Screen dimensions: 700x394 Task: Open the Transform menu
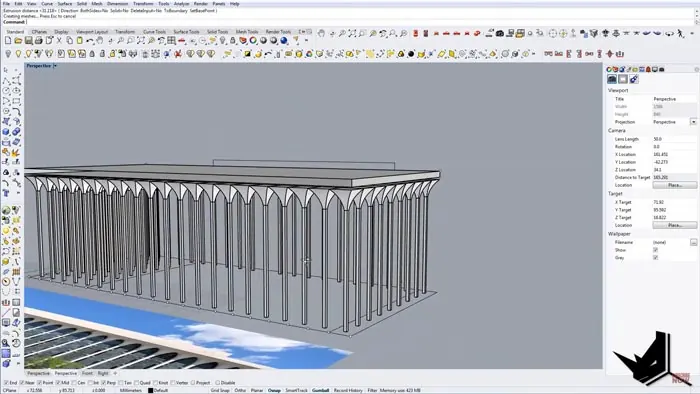point(143,4)
